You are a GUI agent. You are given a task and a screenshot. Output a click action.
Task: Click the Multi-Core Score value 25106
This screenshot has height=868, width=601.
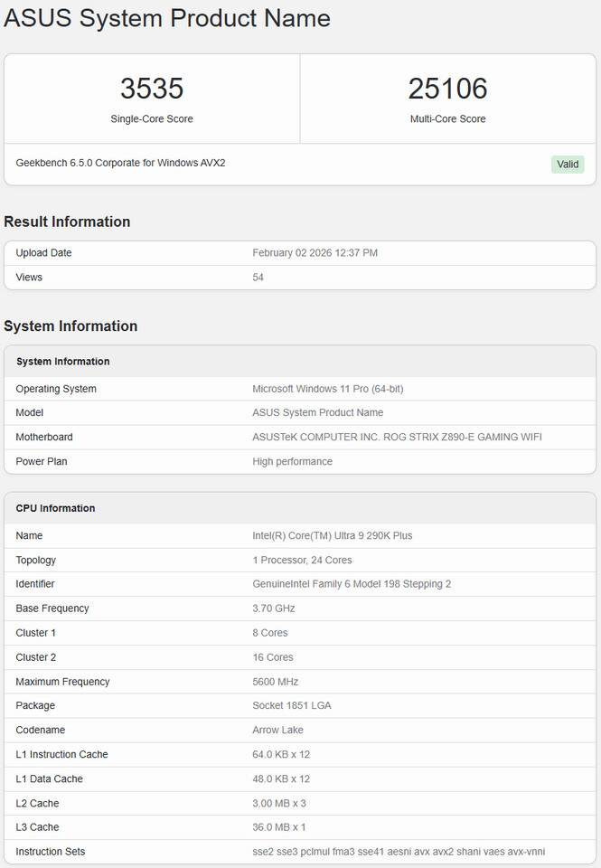click(x=447, y=89)
